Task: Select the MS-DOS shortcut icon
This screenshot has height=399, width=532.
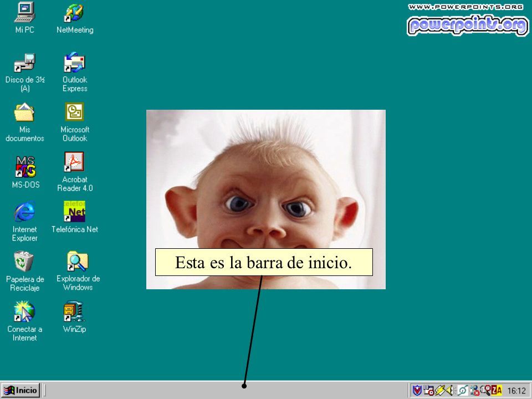Action: pos(25,172)
